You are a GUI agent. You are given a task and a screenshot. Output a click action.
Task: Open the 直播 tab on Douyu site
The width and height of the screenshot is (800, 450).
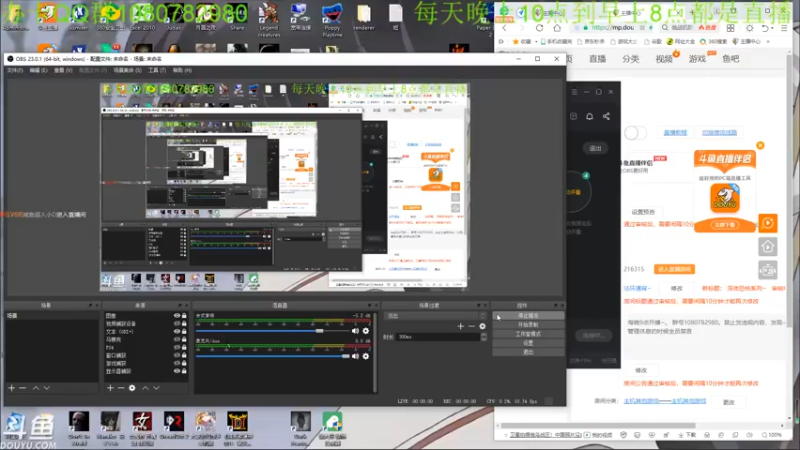click(597, 59)
